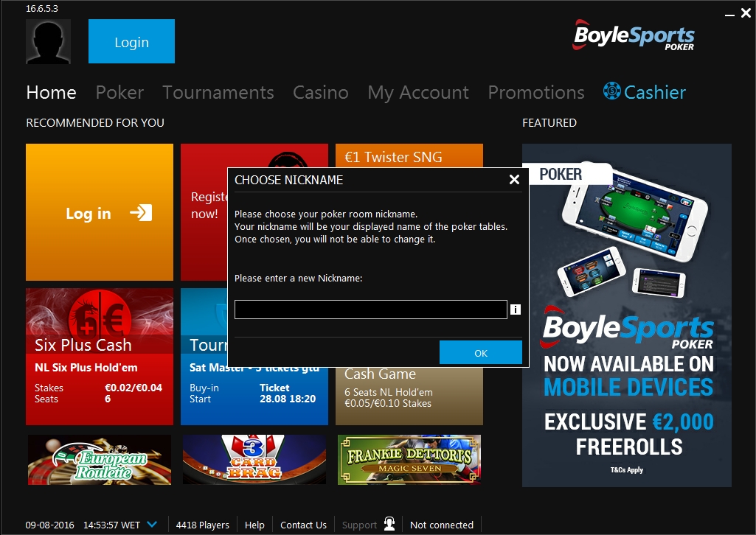Click the blue Login button
The image size is (756, 535).
tap(131, 41)
